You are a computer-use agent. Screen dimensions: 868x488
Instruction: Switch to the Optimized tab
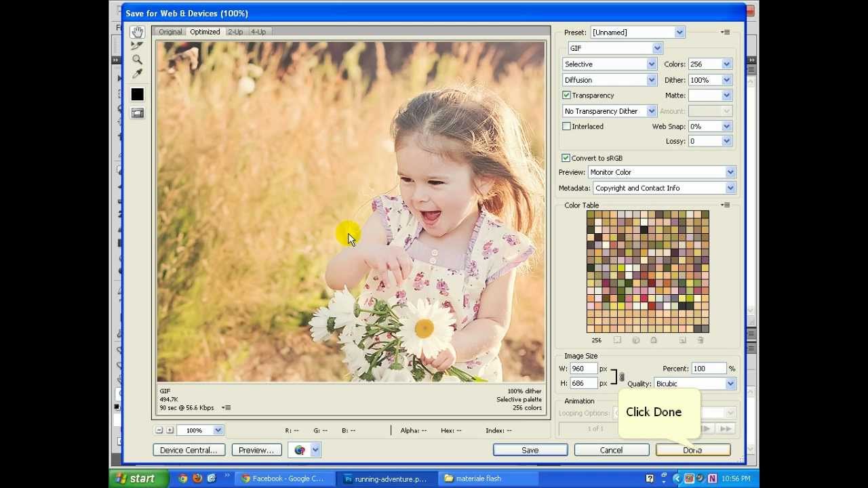pos(205,32)
